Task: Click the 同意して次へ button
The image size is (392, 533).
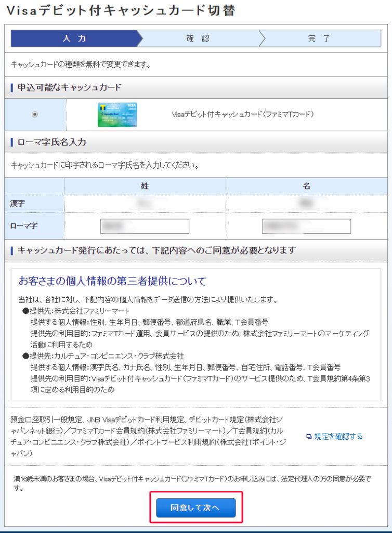Action: pos(196,507)
